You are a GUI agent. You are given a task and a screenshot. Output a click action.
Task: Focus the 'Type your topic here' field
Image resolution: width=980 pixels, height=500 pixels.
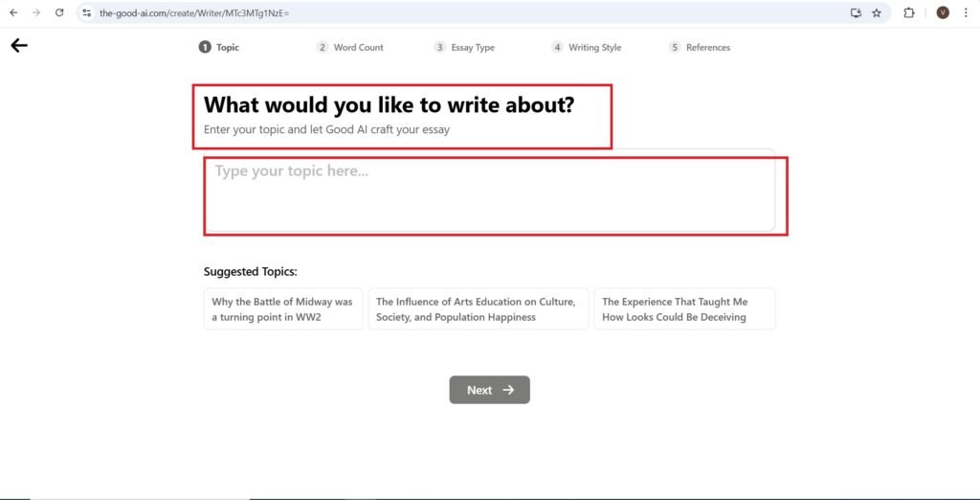coord(489,191)
